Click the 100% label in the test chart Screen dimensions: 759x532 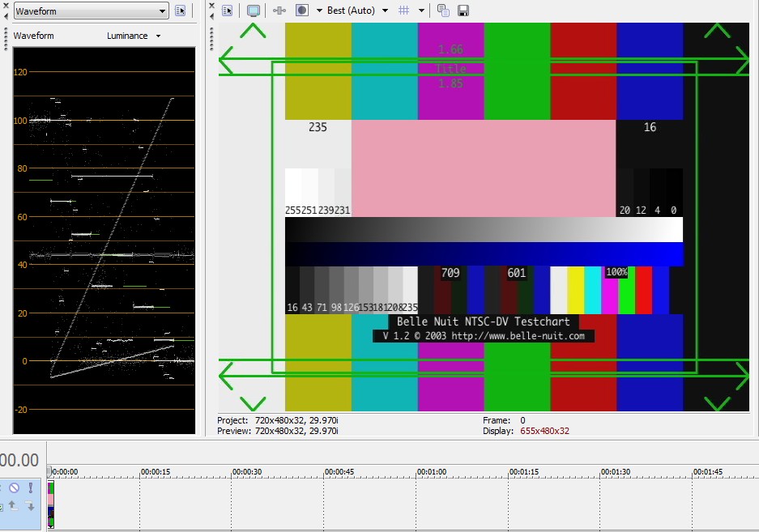pyautogui.click(x=616, y=272)
